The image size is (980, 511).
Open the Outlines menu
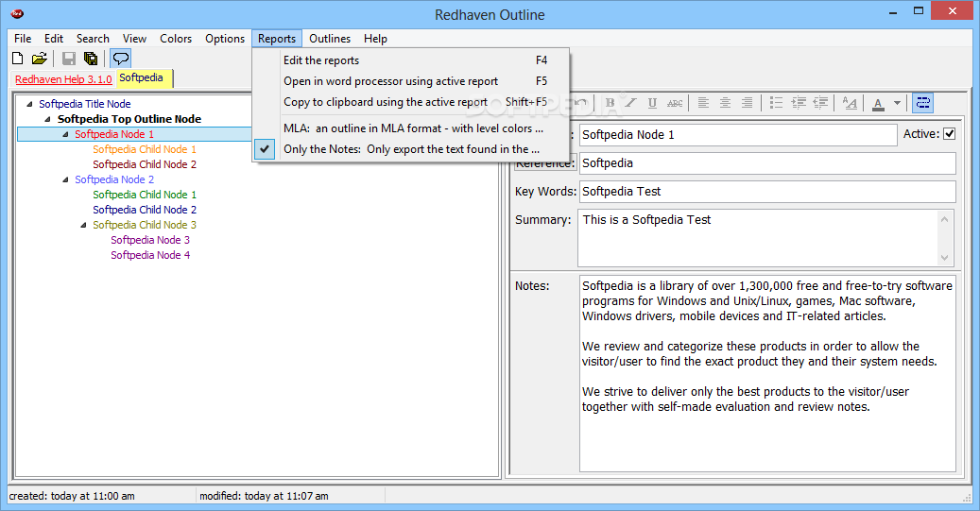pos(330,39)
